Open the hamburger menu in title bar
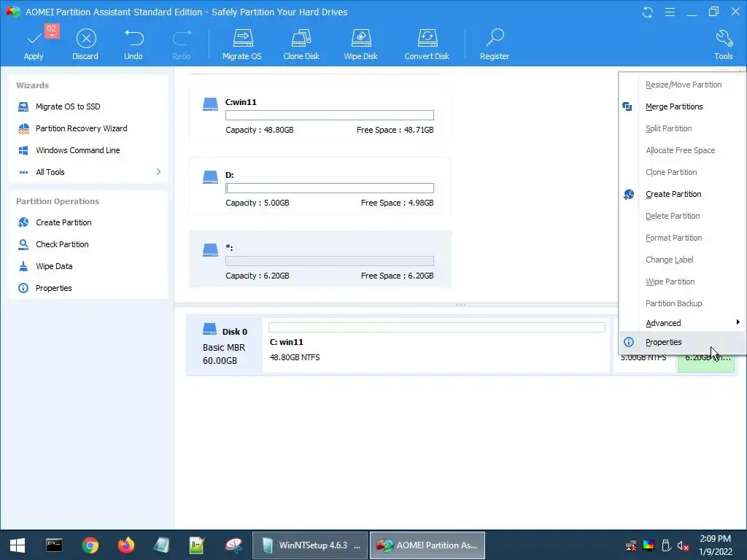 [670, 12]
